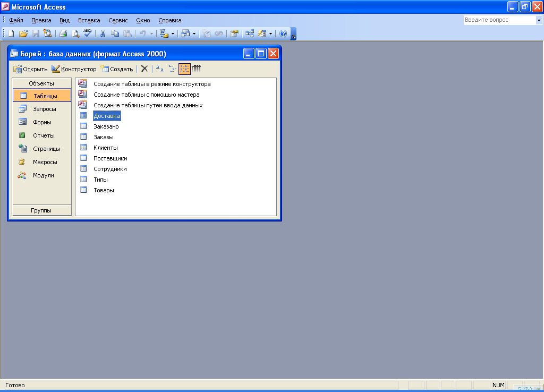Select Запросы in objects pane
The image size is (544, 392).
[x=42, y=109]
